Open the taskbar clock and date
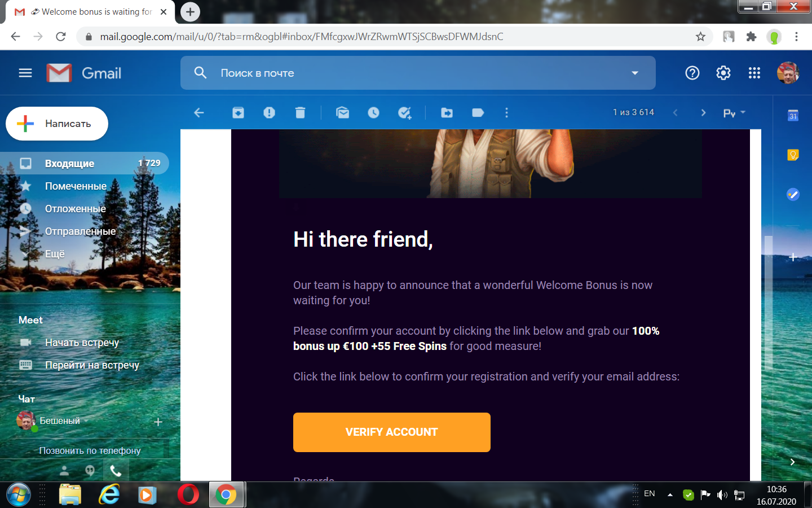 coord(776,495)
